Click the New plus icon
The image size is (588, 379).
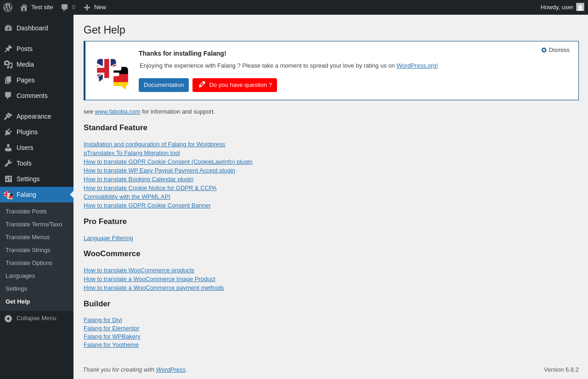pyautogui.click(x=87, y=7)
